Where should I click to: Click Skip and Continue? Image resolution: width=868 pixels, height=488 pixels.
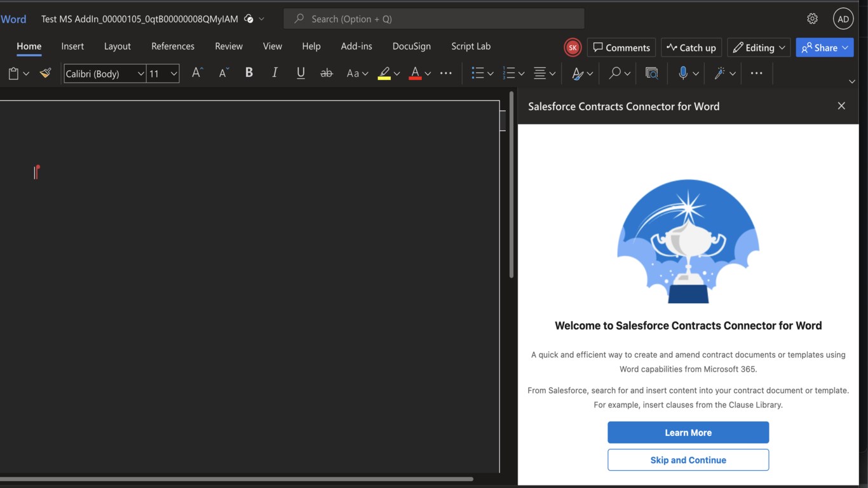point(688,460)
